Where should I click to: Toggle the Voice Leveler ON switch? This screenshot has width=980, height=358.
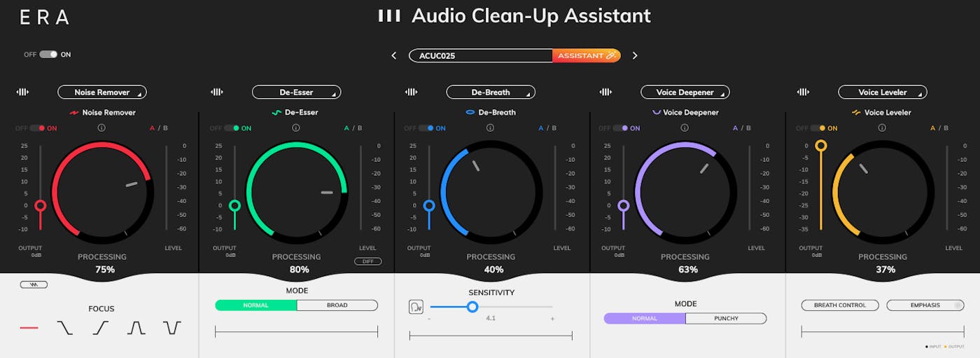tap(818, 128)
